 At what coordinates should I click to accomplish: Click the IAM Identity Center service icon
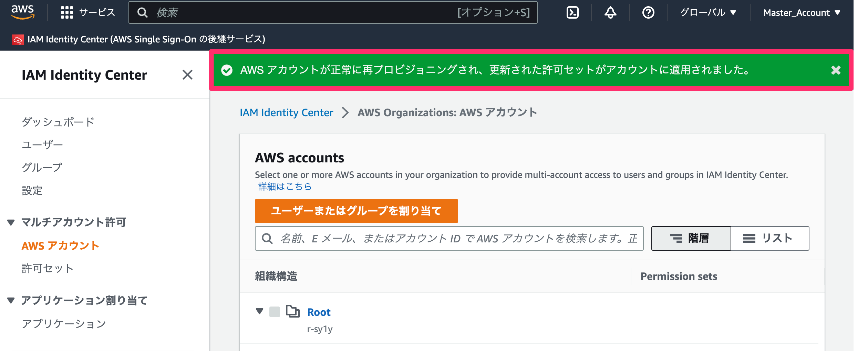[18, 40]
